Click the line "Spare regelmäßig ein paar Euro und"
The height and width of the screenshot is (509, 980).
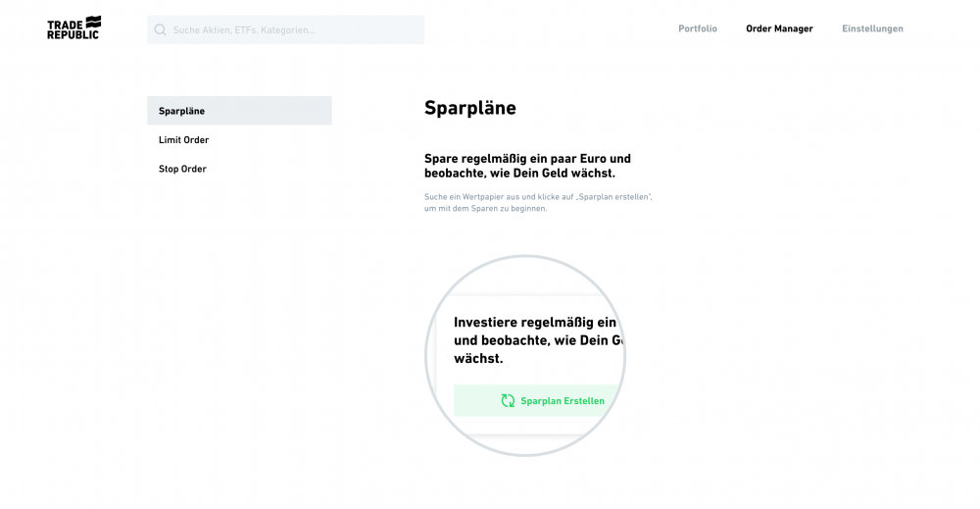point(527,158)
